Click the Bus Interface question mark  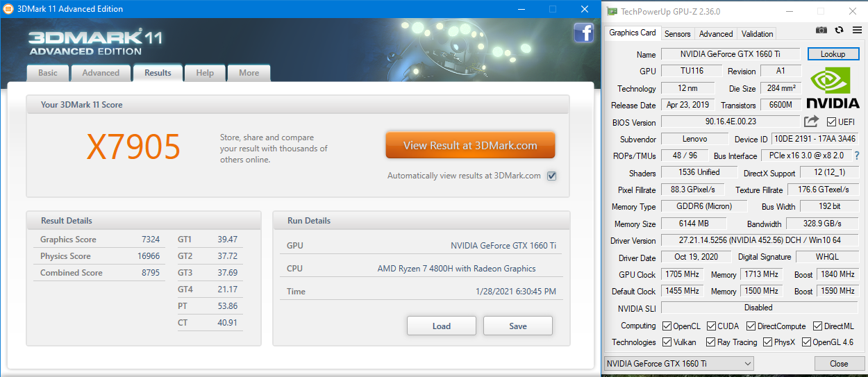(857, 156)
